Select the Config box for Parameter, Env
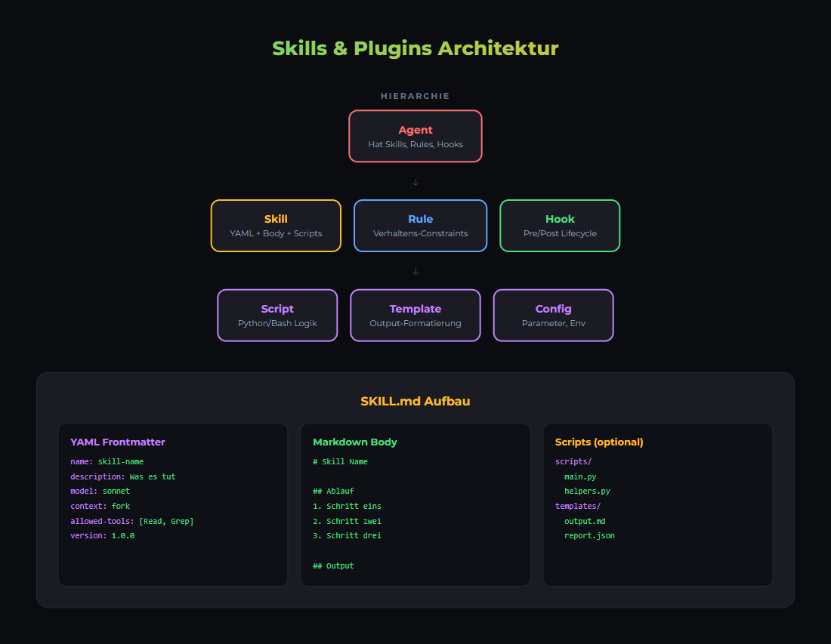The height and width of the screenshot is (644, 831). [x=553, y=316]
